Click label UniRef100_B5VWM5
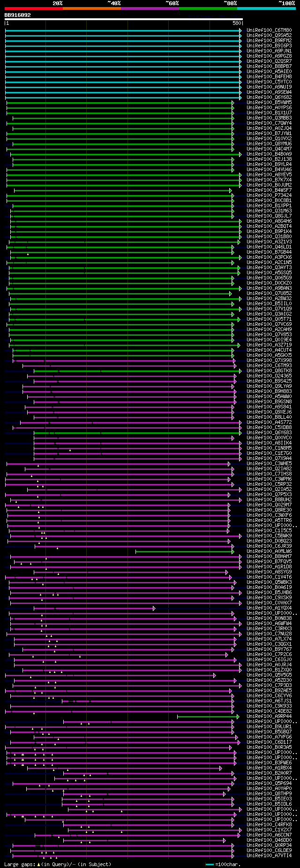This screenshot has height=868, width=300. click(269, 103)
